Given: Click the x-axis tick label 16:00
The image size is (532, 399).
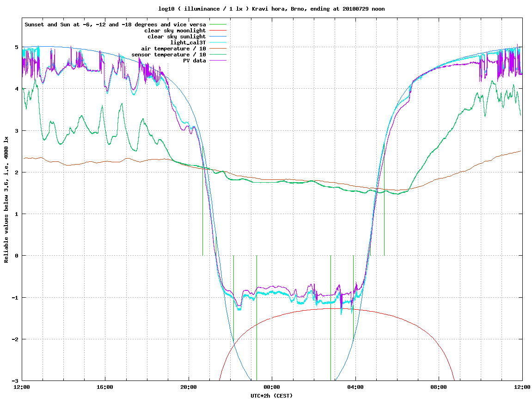Looking at the screenshot, I should point(105,387).
